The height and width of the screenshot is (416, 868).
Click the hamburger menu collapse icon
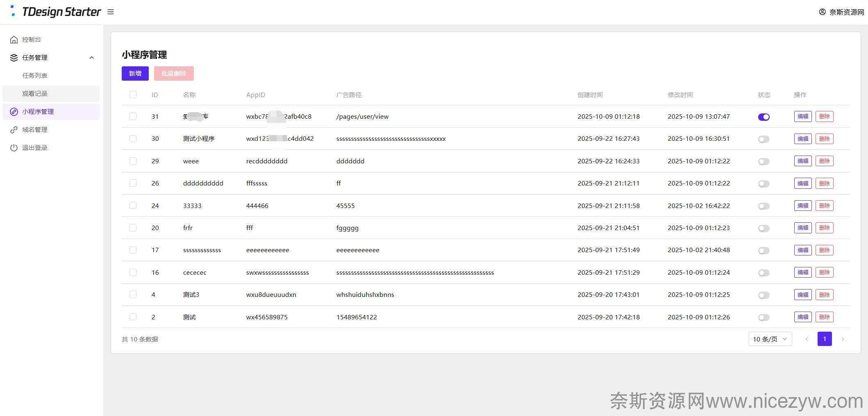tap(111, 12)
